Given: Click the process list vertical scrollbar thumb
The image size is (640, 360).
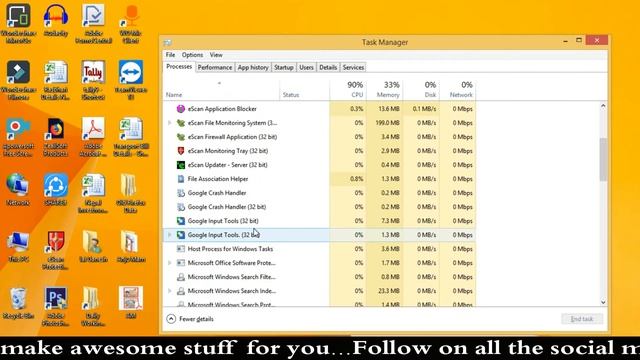Looking at the screenshot, I should [603, 159].
